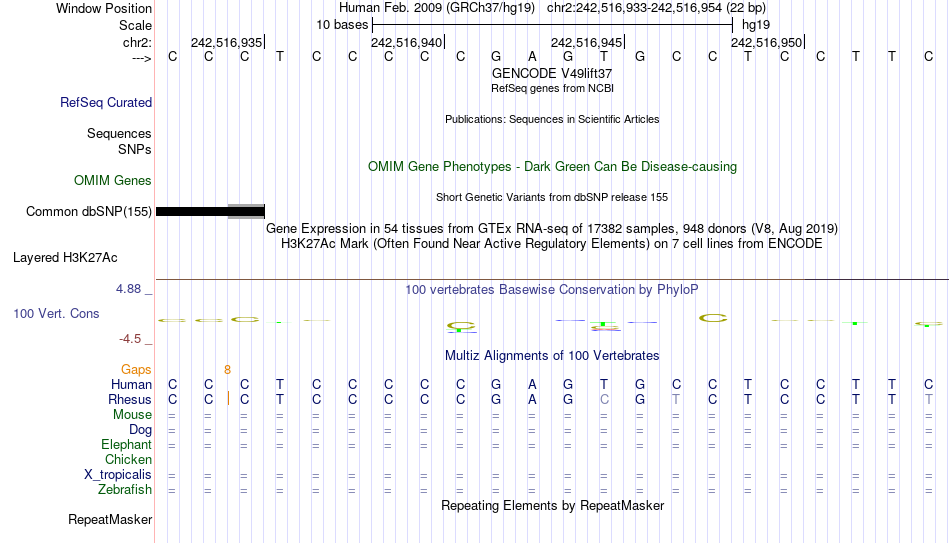Select the Human row A base

click(x=532, y=385)
